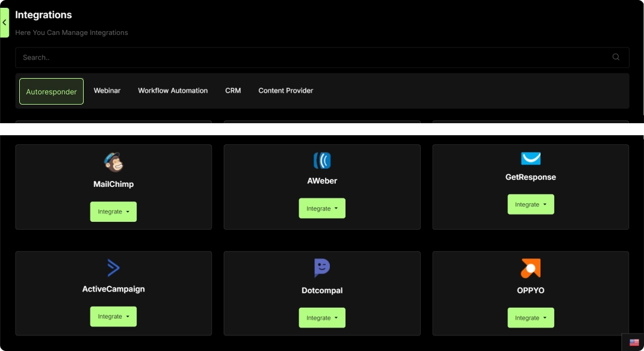The image size is (644, 351).
Task: Switch to the Webinar tab
Action: point(107,91)
